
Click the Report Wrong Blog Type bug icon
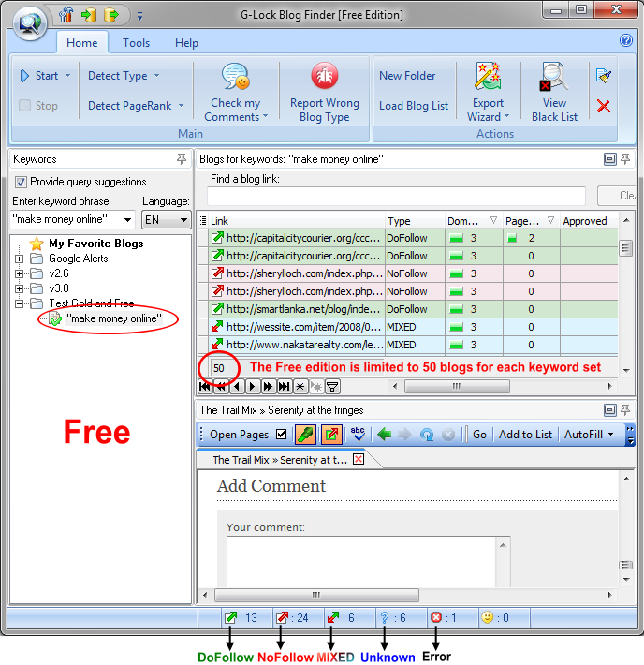[325, 76]
